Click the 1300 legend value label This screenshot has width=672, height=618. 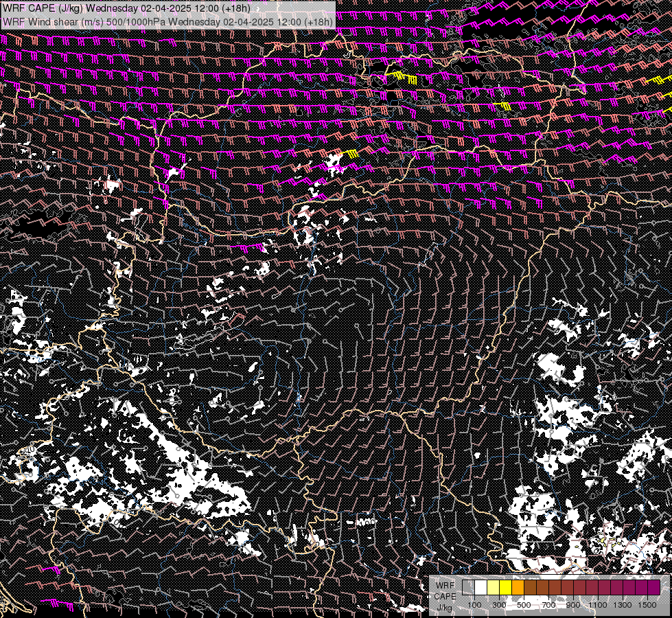coord(623,605)
